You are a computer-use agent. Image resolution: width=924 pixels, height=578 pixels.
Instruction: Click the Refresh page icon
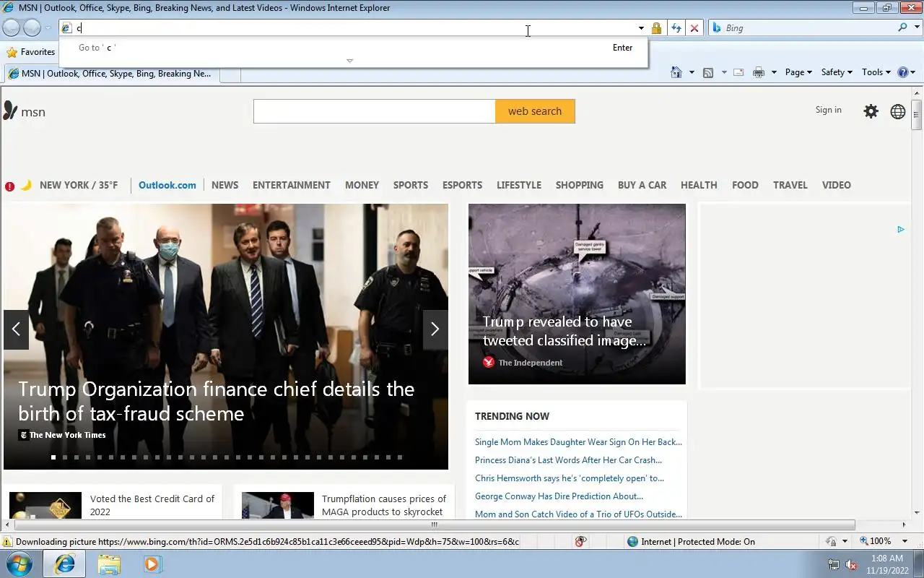[676, 28]
